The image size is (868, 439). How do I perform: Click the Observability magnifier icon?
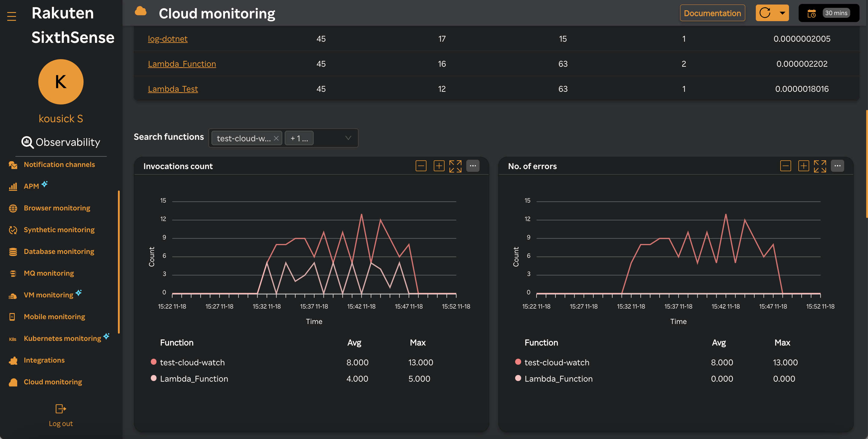[27, 142]
